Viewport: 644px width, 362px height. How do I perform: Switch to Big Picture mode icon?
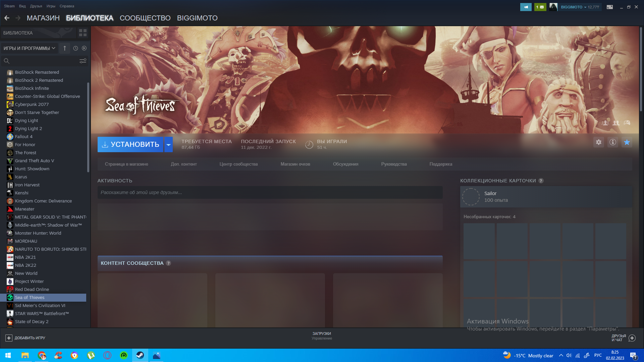pos(610,7)
